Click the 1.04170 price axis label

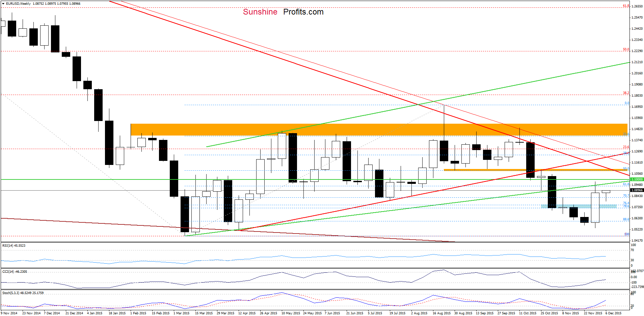637,240
